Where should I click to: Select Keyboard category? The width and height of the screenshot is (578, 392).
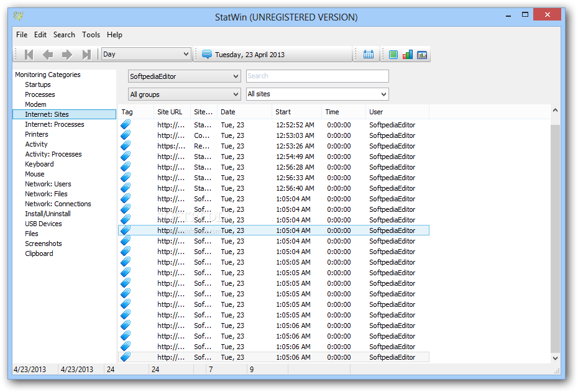tap(39, 164)
